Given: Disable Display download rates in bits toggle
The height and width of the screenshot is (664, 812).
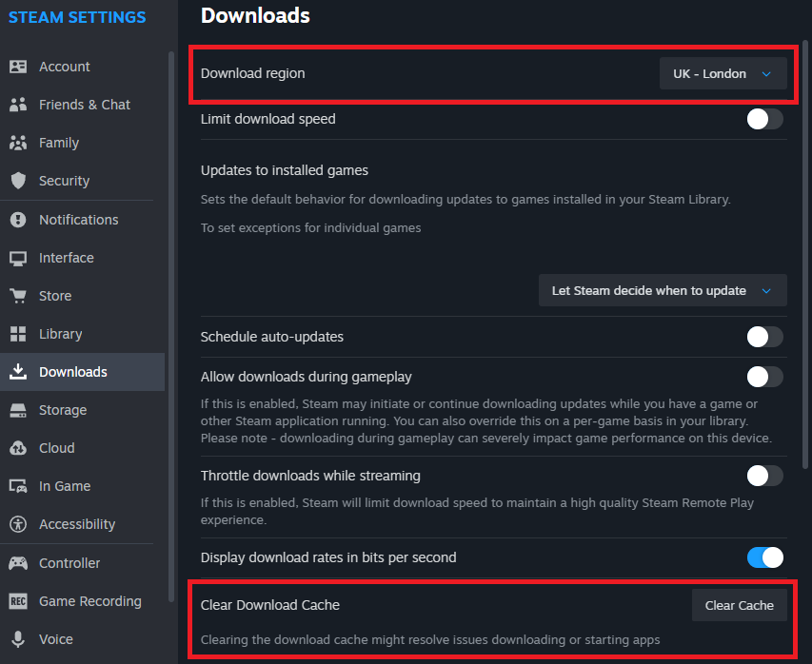Looking at the screenshot, I should 764,557.
